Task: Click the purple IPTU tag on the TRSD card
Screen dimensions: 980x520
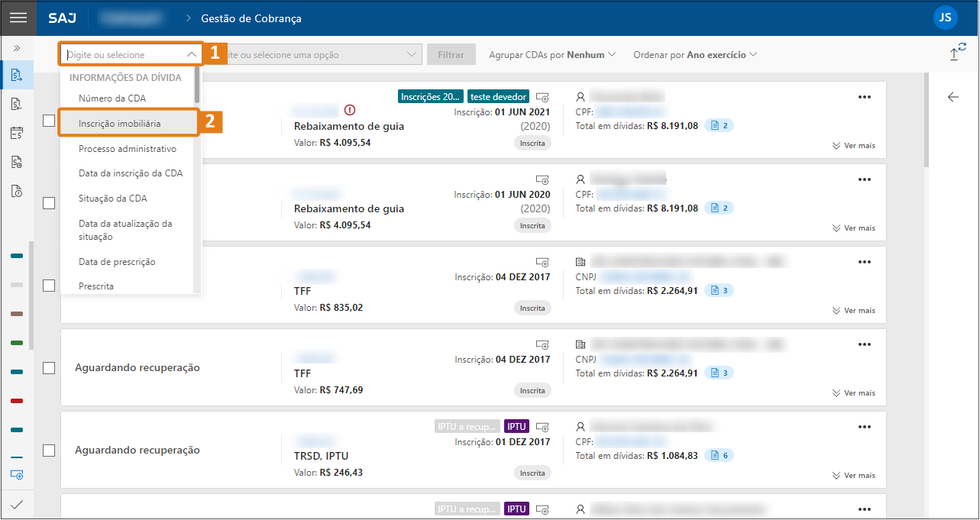Action: coord(516,426)
